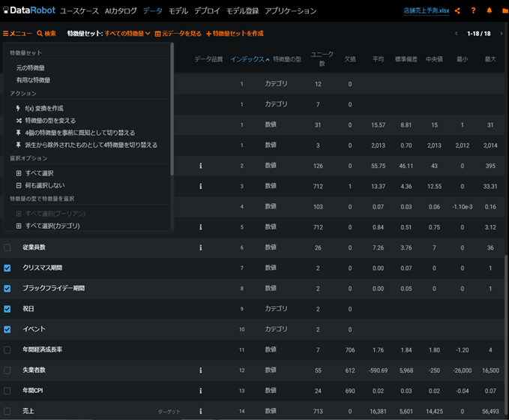Click the info icon in index 3 row
The width and height of the screenshot is (509, 420).
point(201,186)
